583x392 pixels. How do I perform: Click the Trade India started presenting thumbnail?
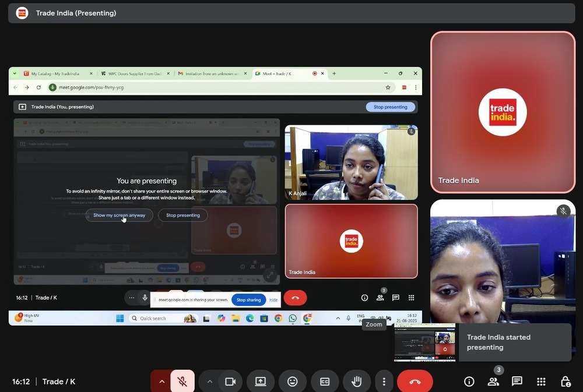424,342
